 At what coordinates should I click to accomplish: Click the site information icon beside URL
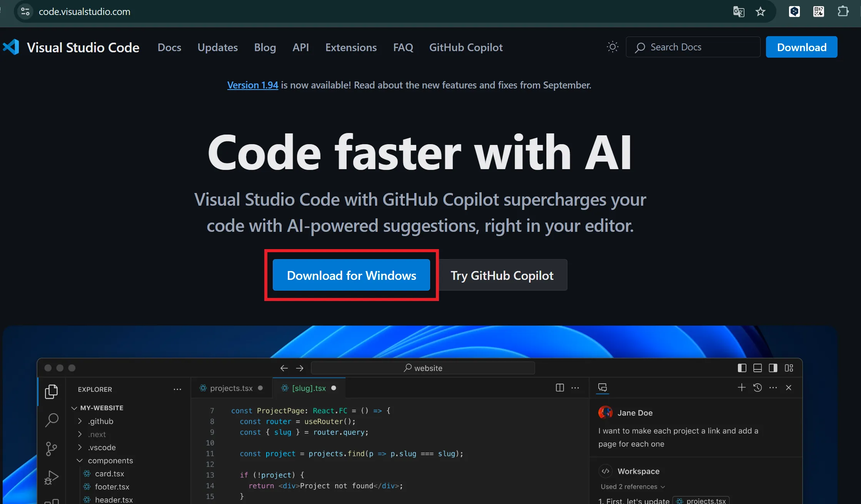point(25,12)
